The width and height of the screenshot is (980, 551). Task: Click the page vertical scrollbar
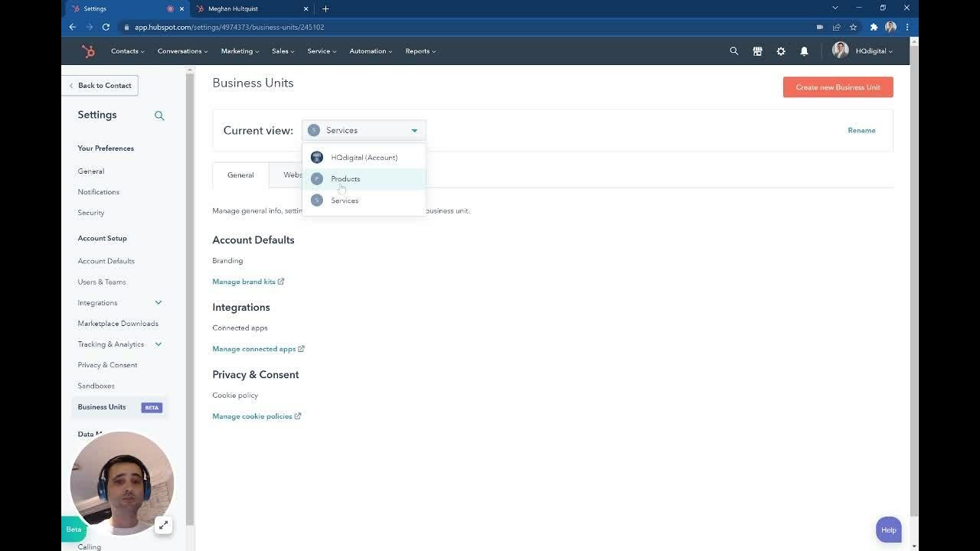coord(914,280)
